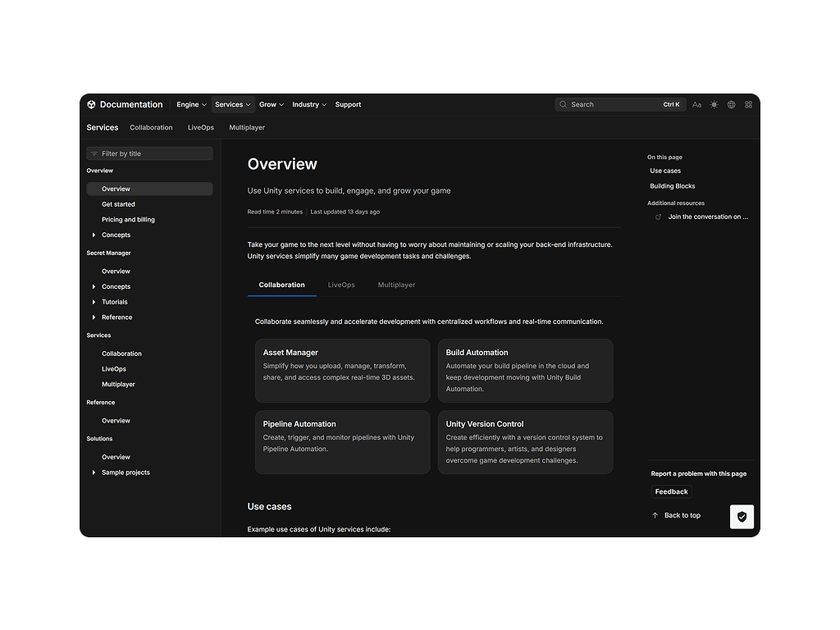Click the up arrow icon next to Back to top
840x630 pixels.
tap(655, 515)
